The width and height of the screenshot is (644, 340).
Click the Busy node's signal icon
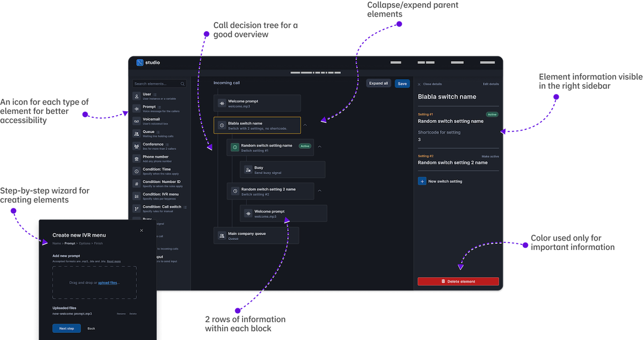click(x=247, y=169)
